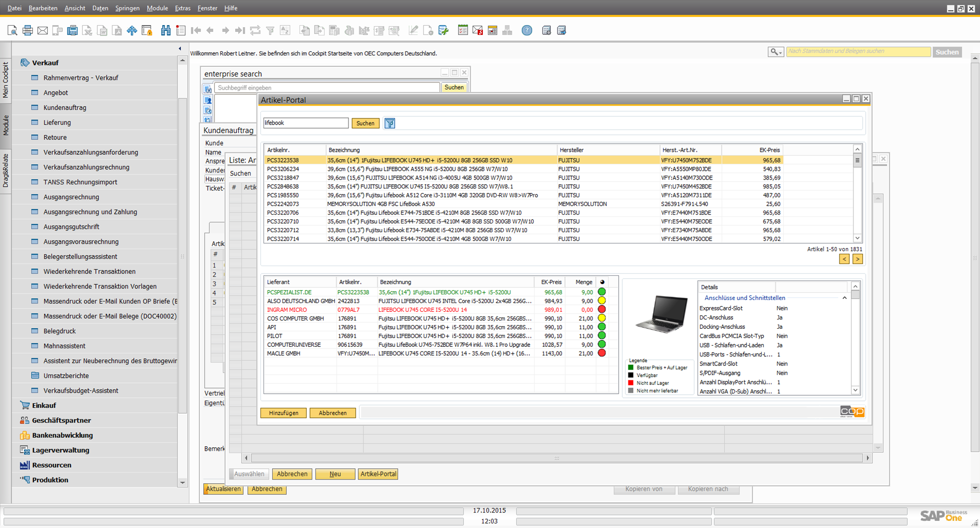Click the send e-mail envelope icon
Viewport: 980px width, 528px height.
[x=43, y=30]
